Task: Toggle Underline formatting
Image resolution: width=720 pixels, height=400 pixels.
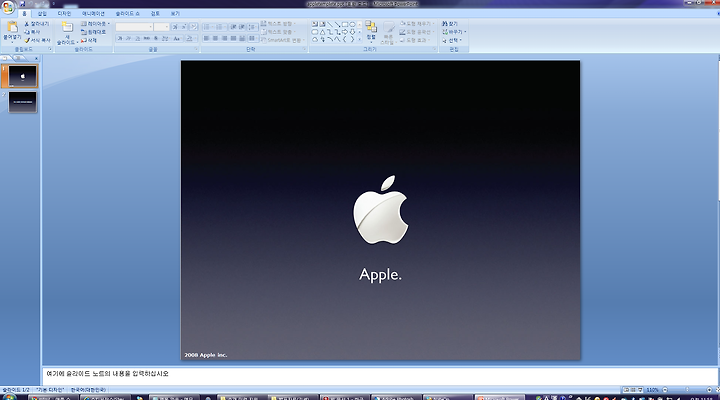Action: pyautogui.click(x=137, y=38)
